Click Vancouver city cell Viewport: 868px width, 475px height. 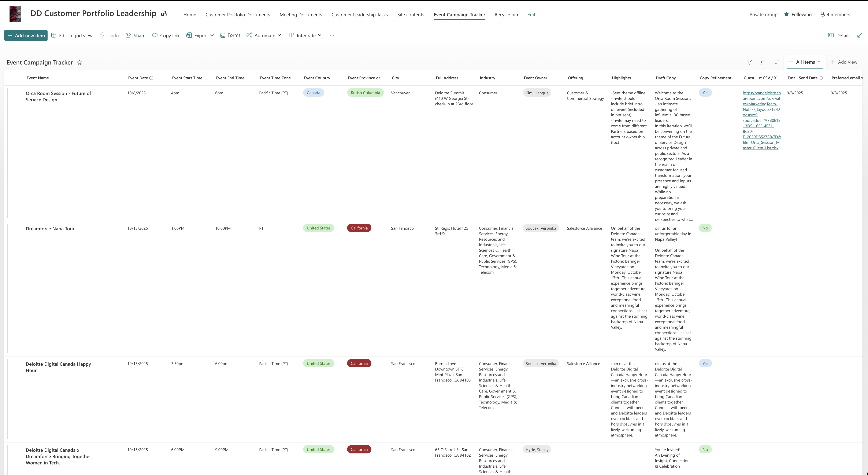point(400,93)
